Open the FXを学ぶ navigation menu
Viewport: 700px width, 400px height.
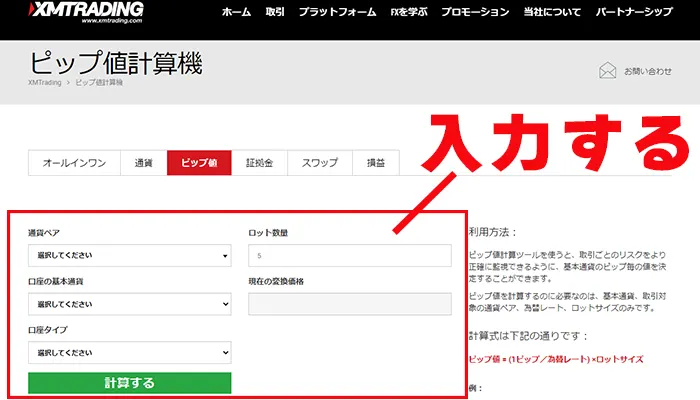[408, 12]
